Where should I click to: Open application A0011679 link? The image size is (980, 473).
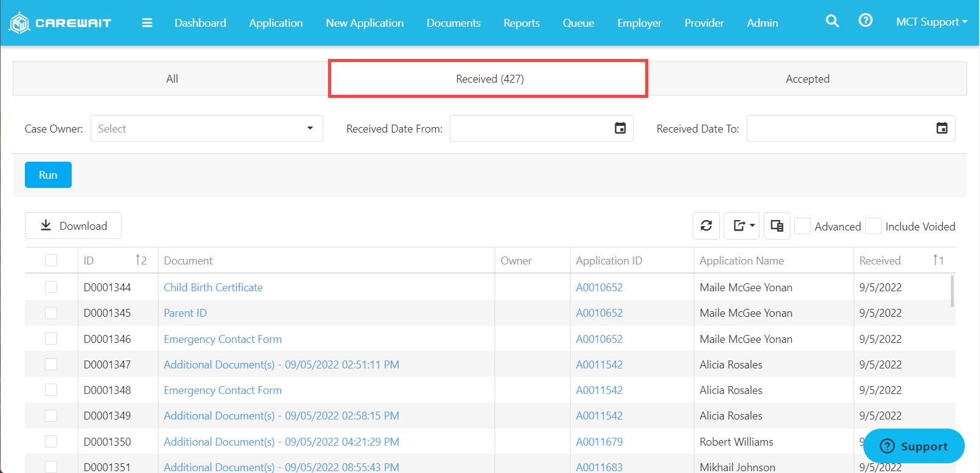(599, 441)
